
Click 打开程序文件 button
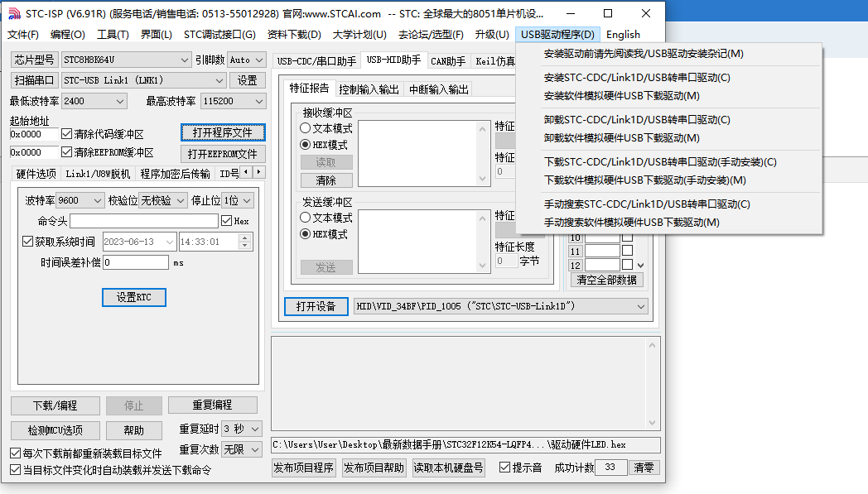[x=223, y=132]
